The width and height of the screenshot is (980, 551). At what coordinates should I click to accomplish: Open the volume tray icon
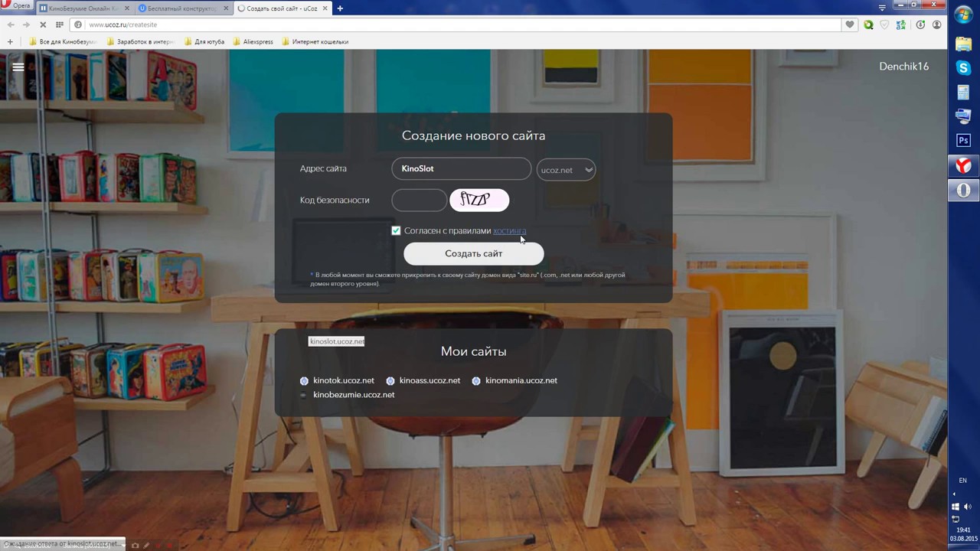click(x=969, y=507)
